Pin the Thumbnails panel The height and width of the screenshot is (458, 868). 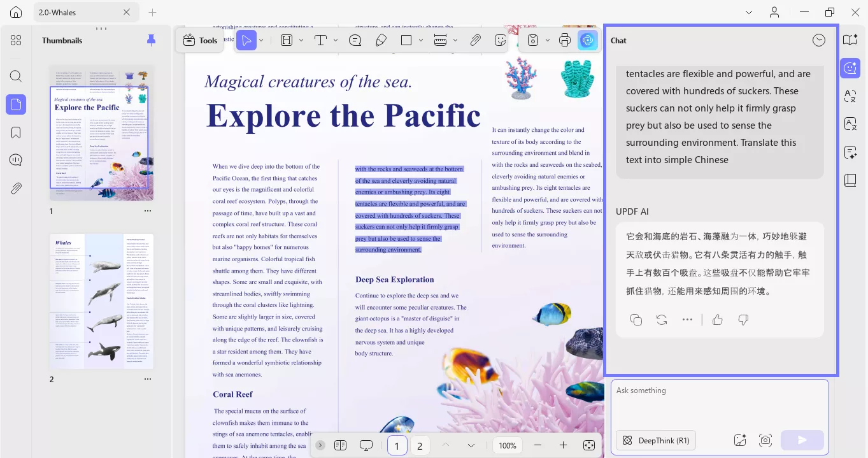pyautogui.click(x=151, y=40)
